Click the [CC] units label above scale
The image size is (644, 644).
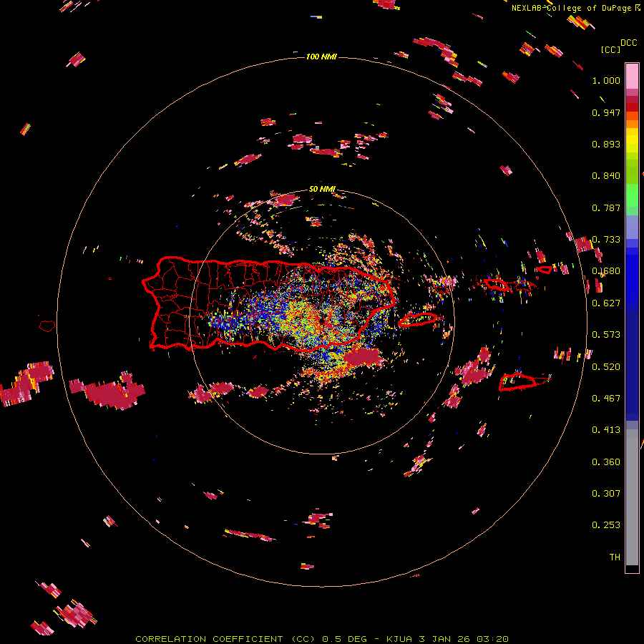[610, 49]
